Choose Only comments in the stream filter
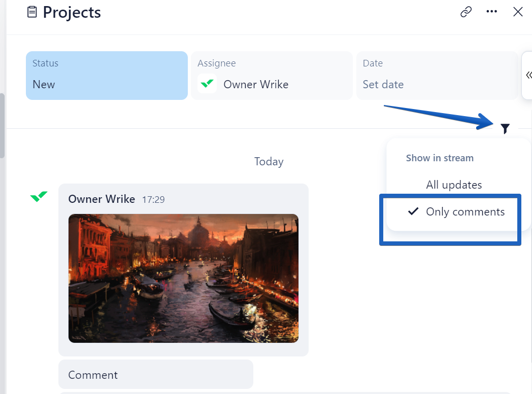 [465, 211]
